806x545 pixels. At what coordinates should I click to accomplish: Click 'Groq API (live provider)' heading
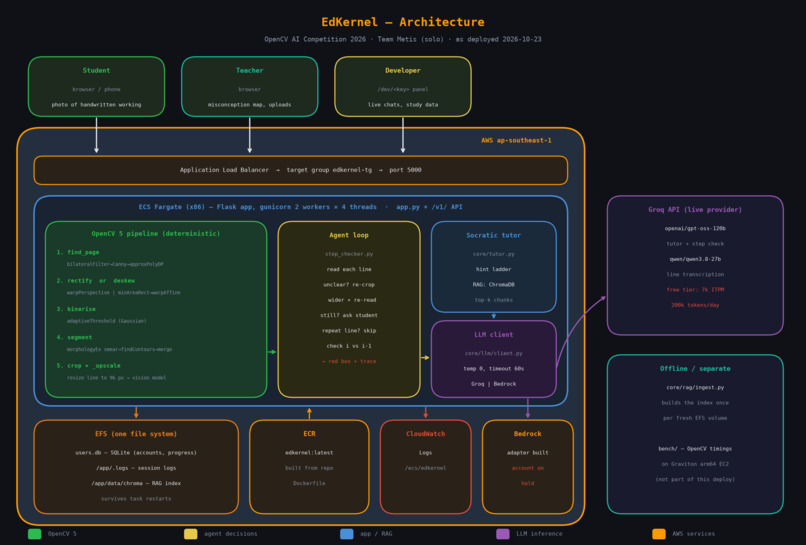tap(695, 209)
